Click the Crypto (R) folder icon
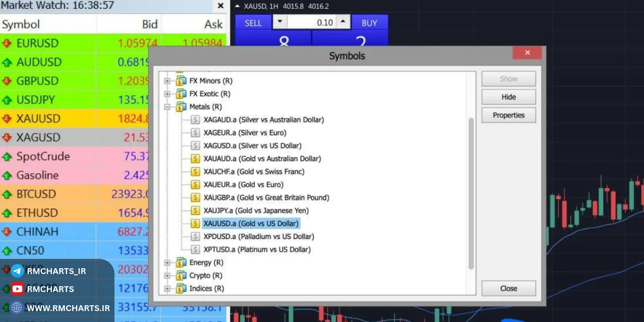The height and width of the screenshot is (322, 644). pyautogui.click(x=181, y=275)
